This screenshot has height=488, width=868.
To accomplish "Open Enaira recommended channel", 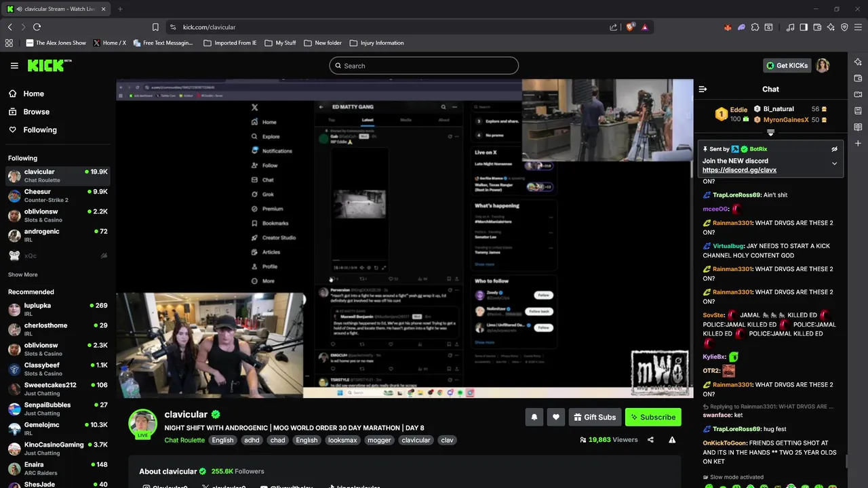I will [x=58, y=468].
